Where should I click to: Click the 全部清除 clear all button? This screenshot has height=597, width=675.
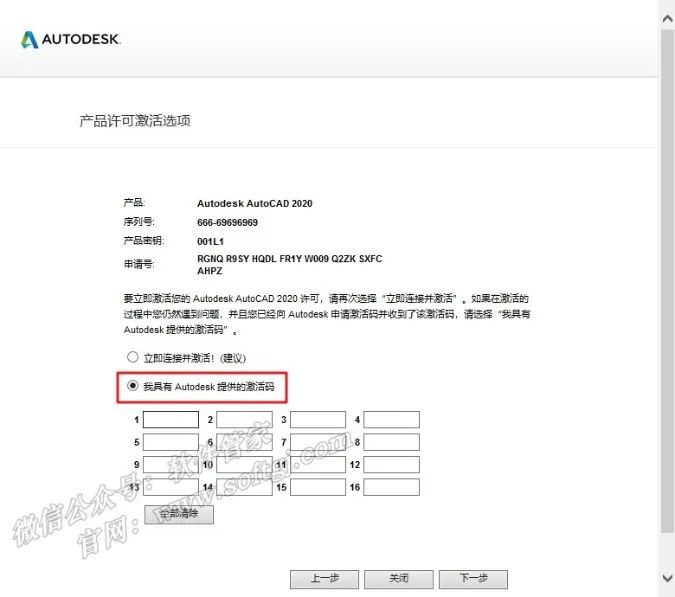pos(179,514)
